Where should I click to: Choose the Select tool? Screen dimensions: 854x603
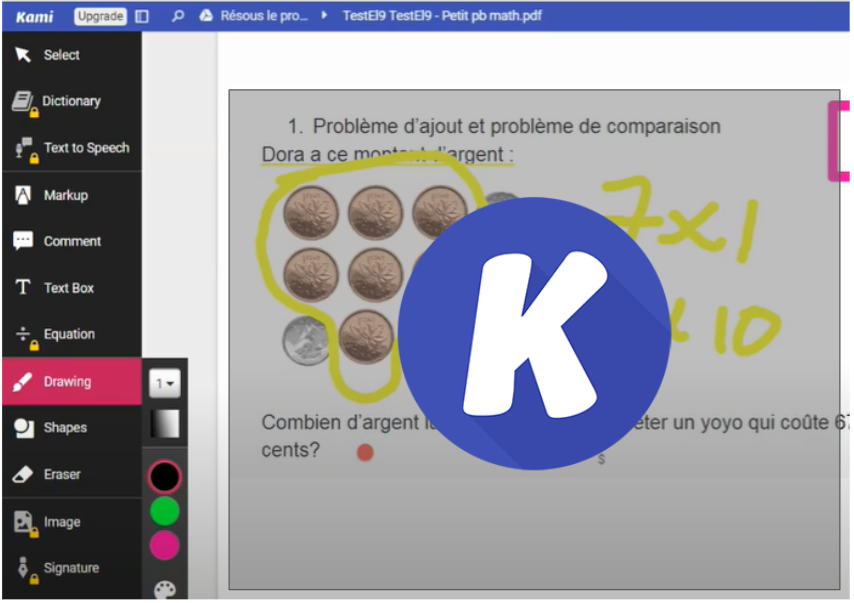72,55
